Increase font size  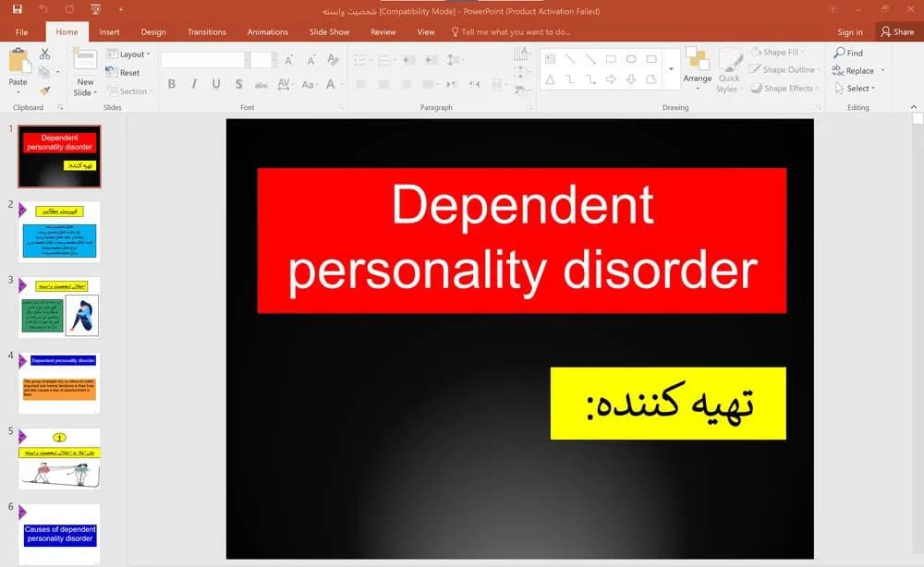tap(288, 60)
